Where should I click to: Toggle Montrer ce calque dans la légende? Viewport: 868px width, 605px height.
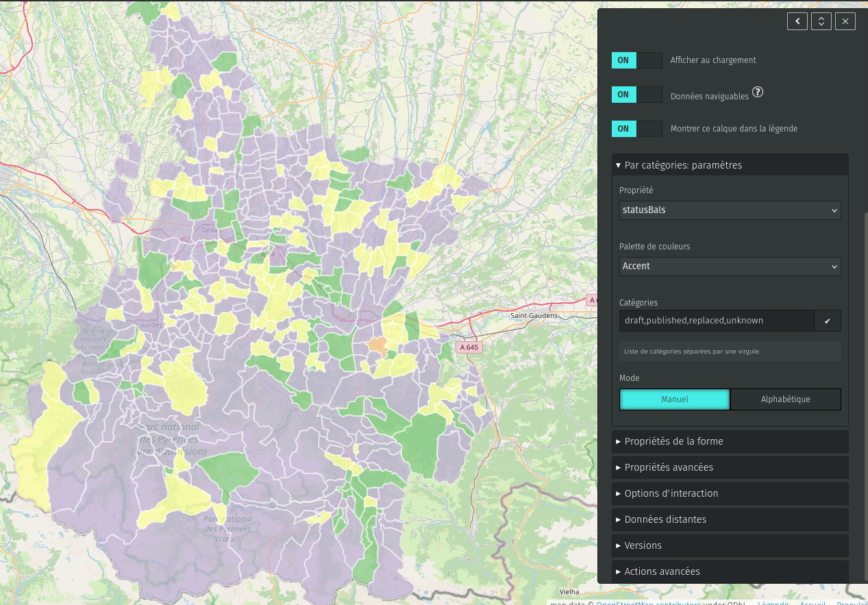coord(636,129)
